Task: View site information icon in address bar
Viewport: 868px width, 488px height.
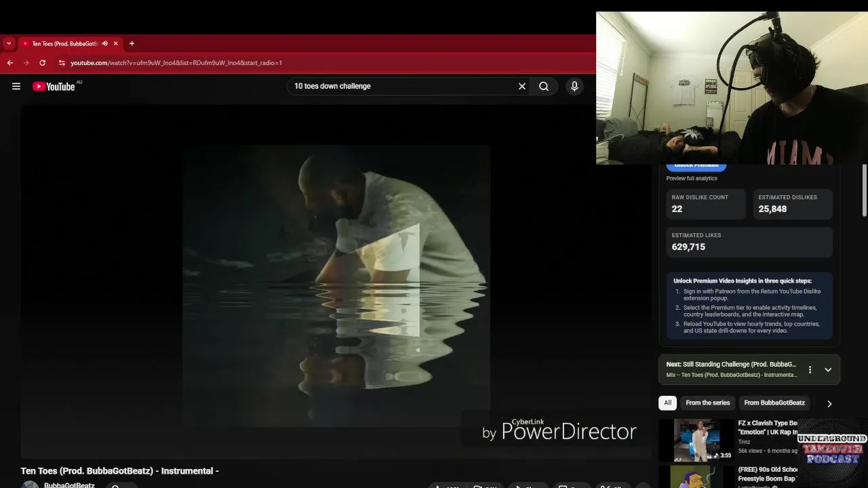Action: pos(62,62)
